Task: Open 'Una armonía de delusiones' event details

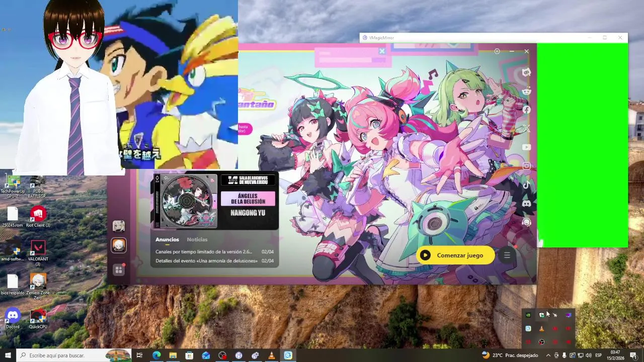Action: click(214, 261)
